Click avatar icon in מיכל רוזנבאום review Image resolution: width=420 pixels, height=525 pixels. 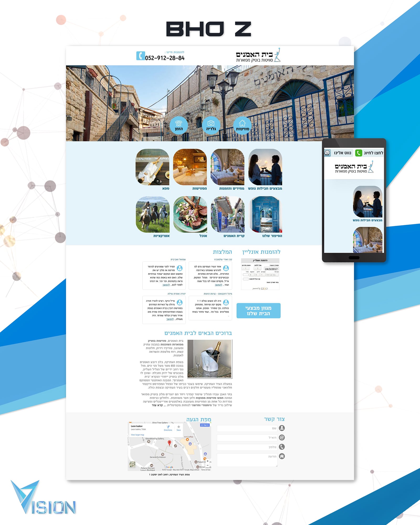pyautogui.click(x=226, y=303)
